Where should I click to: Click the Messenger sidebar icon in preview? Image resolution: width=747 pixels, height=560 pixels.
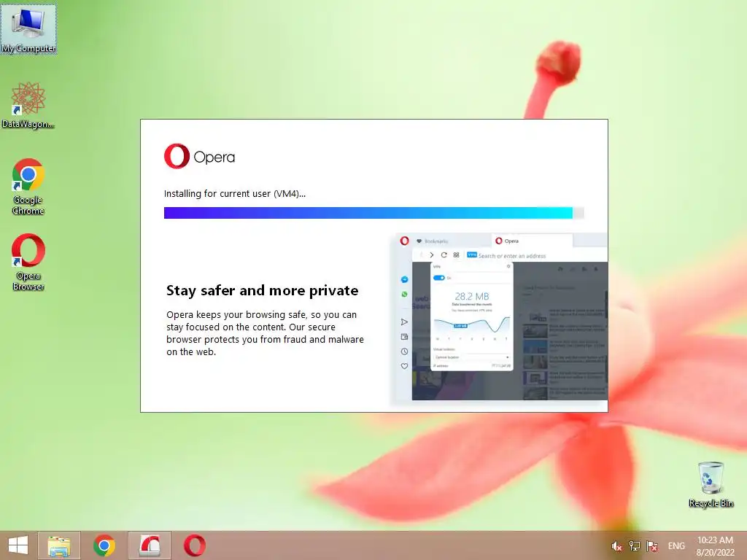[404, 279]
